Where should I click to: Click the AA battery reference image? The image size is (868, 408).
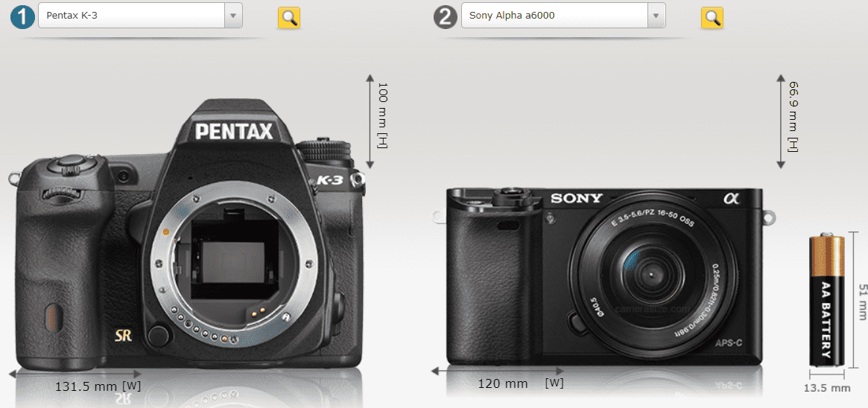827,301
